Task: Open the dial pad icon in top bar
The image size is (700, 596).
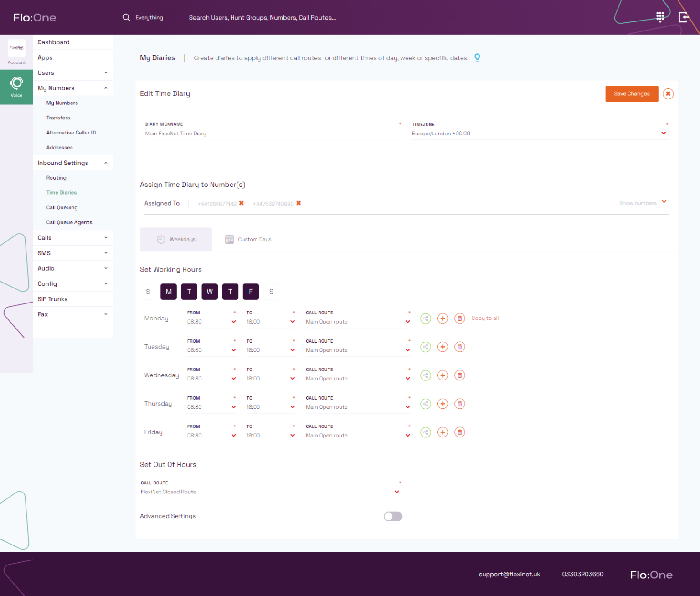Action: tap(659, 17)
